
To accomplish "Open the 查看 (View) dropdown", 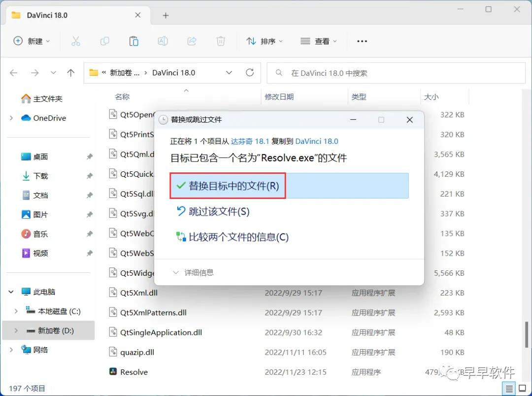I will coord(319,41).
